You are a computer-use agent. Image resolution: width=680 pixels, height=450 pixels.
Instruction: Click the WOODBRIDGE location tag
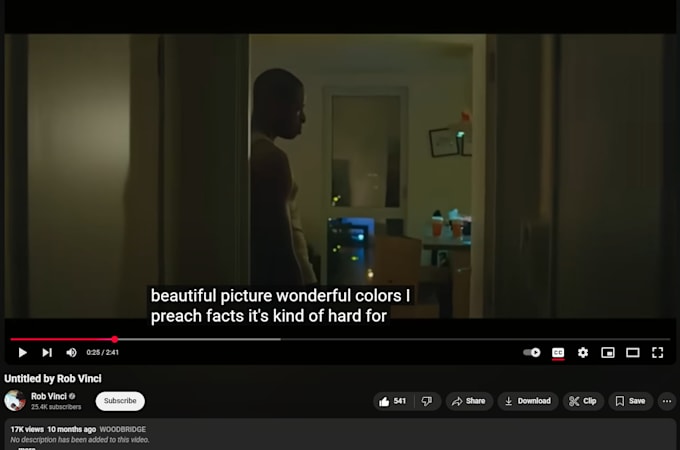123,429
